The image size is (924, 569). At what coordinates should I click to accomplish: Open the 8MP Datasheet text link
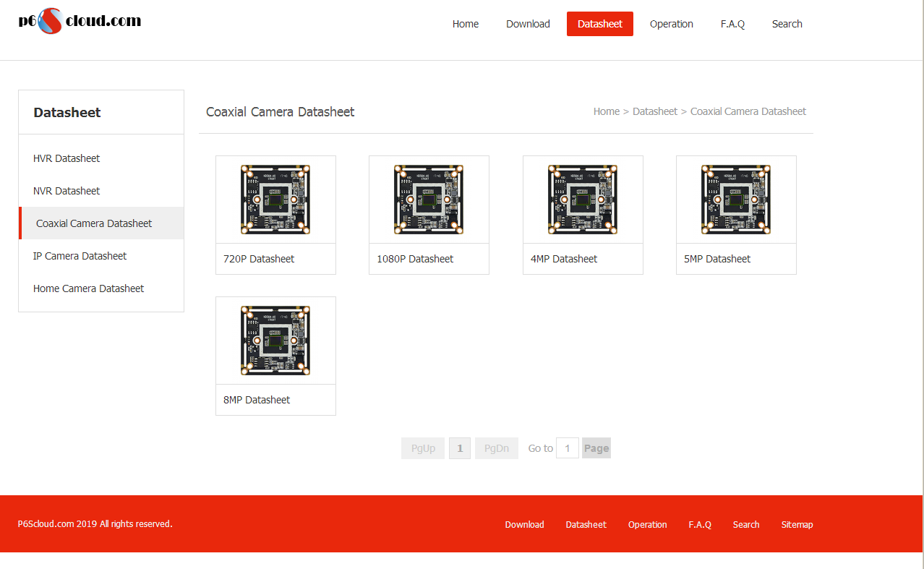pyautogui.click(x=257, y=400)
